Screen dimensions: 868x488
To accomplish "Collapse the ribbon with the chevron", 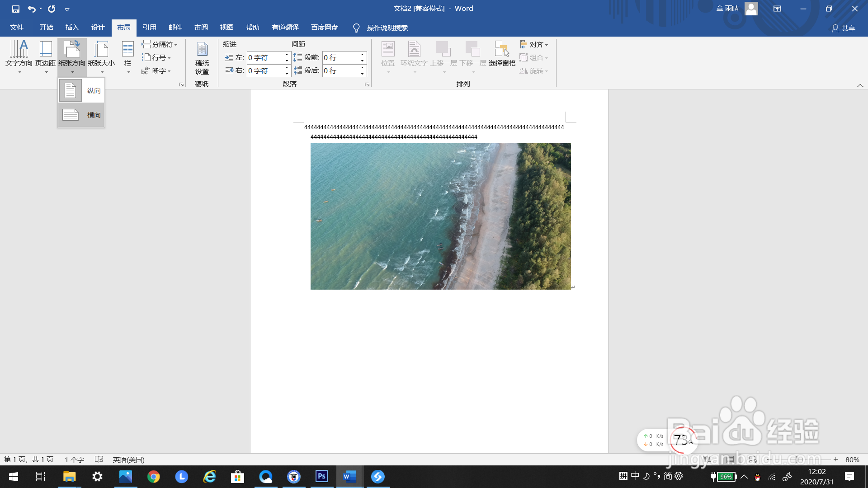I will [x=860, y=85].
